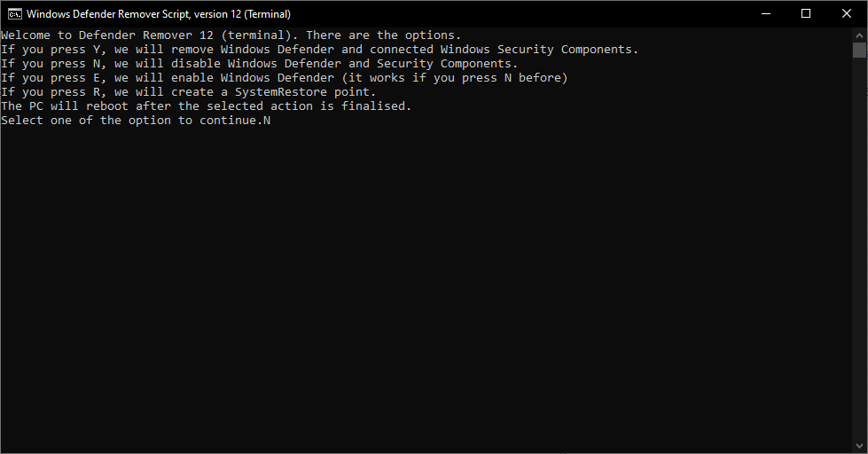Click the empty black terminal area
Viewport: 868px width, 454px height.
[426, 288]
